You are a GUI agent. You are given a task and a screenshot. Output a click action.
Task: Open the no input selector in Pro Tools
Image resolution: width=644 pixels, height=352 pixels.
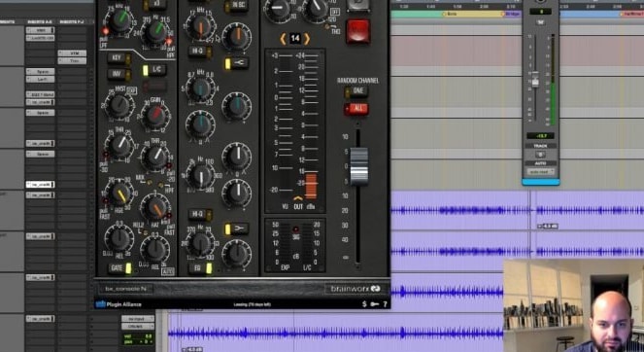[x=138, y=319]
